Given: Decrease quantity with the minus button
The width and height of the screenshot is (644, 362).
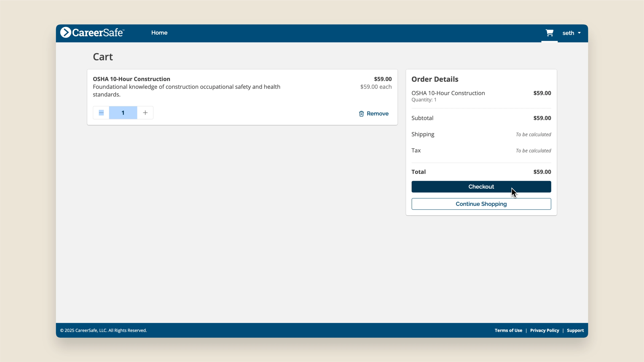Looking at the screenshot, I should (101, 113).
